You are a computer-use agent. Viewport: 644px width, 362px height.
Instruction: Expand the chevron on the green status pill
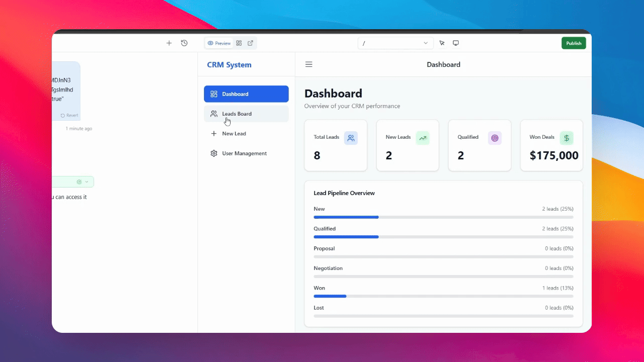click(x=86, y=182)
